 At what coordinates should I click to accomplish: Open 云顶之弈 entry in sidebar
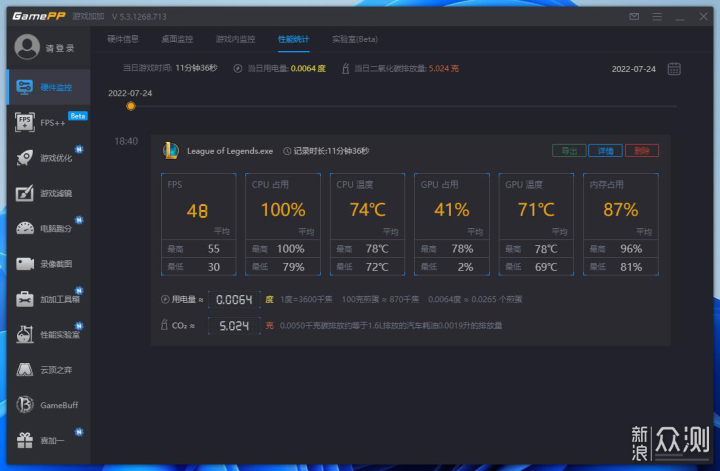tap(49, 370)
